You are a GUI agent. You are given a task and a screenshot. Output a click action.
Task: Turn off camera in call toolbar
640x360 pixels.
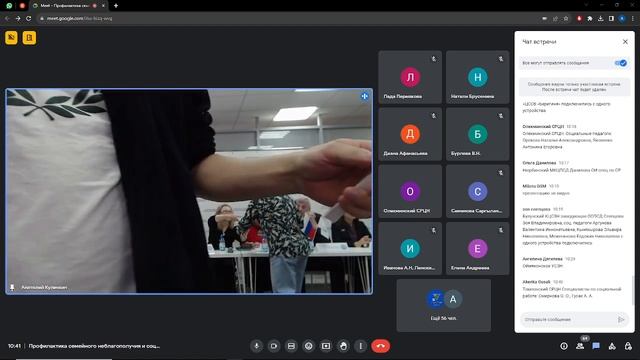click(274, 346)
